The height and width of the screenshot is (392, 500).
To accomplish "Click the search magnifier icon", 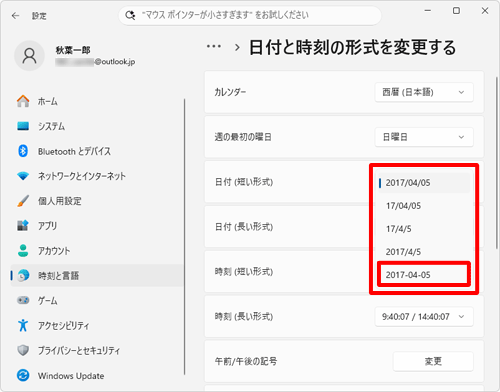I will point(130,15).
